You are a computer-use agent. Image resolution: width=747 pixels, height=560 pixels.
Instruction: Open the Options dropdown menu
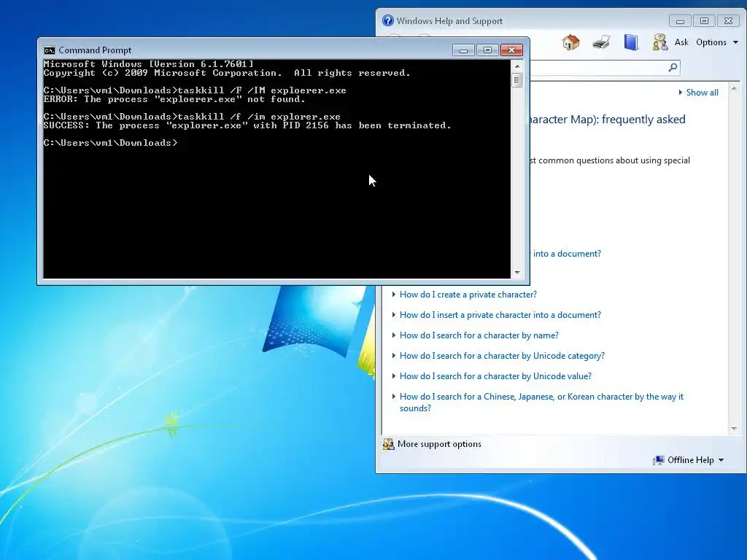(717, 42)
